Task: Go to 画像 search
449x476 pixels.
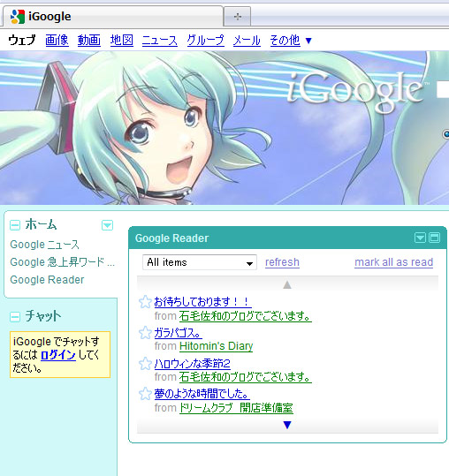Action: coord(57,40)
